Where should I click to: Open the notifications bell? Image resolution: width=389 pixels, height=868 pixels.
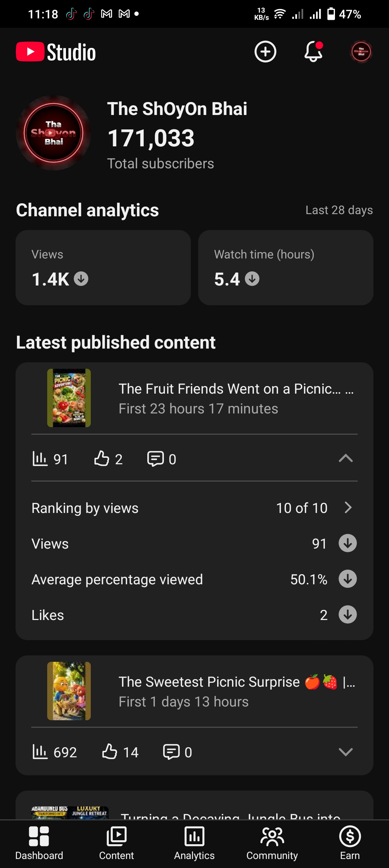[x=313, y=52]
